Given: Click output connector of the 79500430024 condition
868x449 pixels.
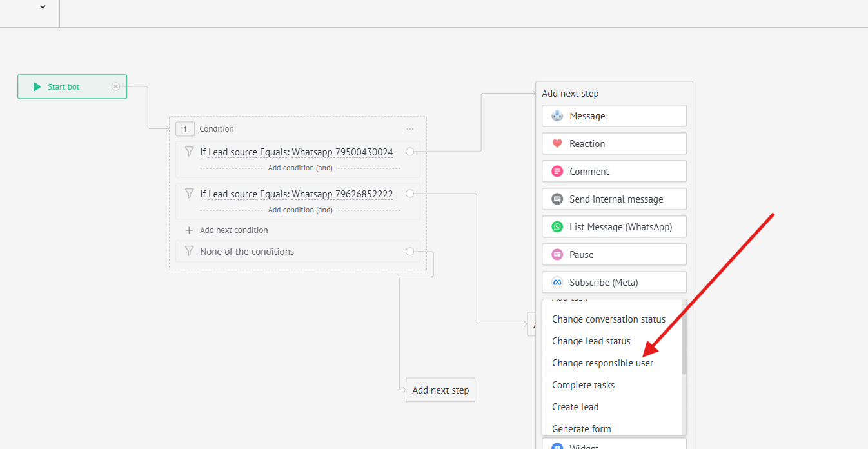Looking at the screenshot, I should coord(410,152).
